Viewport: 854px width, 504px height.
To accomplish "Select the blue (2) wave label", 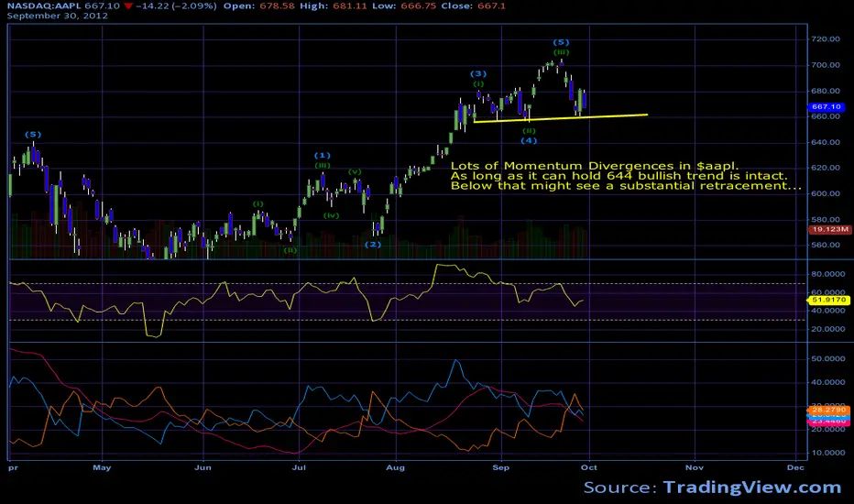I will [x=373, y=245].
